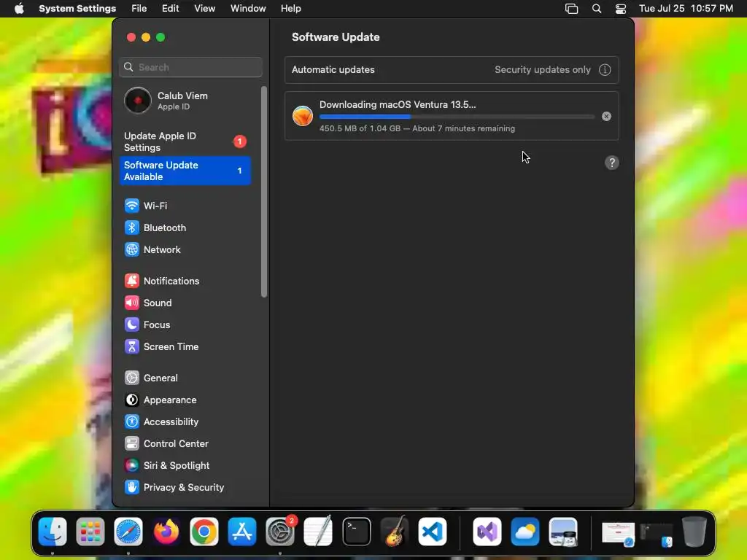Click the Automatic updates info icon
Screen dimensions: 747x560
click(x=605, y=70)
